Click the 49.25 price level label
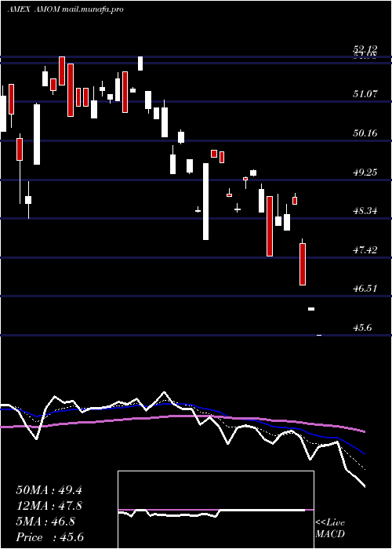This screenshot has height=549, width=392. [365, 172]
